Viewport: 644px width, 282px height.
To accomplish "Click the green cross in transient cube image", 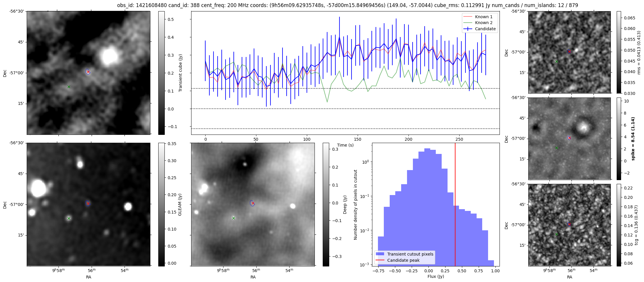I will [x=69, y=87].
